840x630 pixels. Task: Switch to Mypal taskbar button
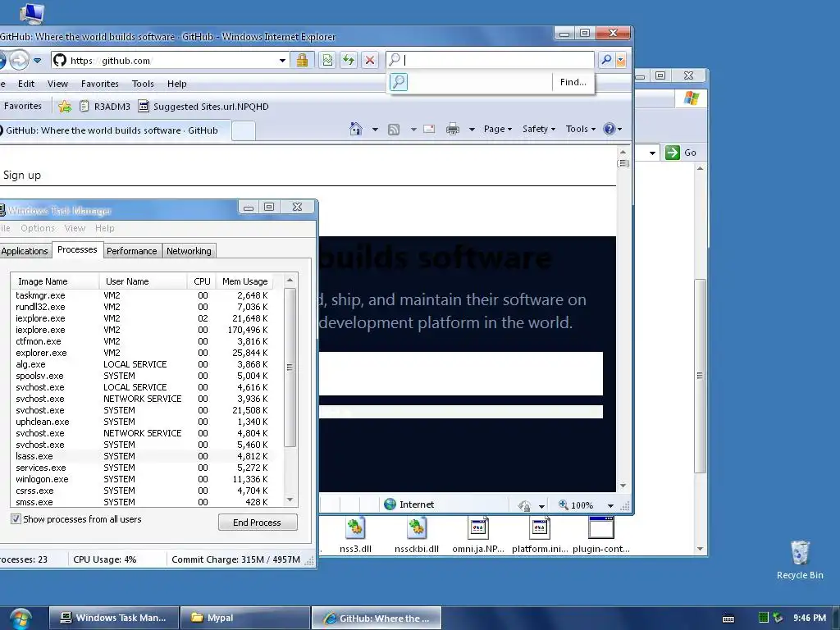point(244,618)
